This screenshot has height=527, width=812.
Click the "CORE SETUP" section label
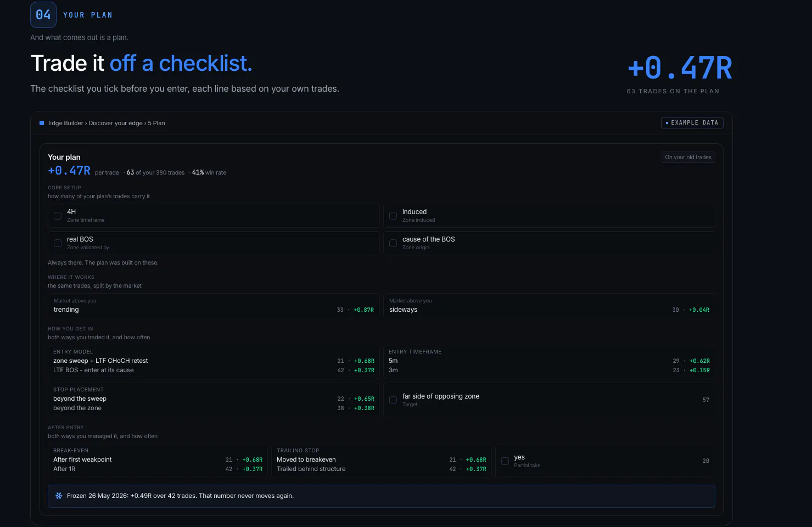coord(64,188)
